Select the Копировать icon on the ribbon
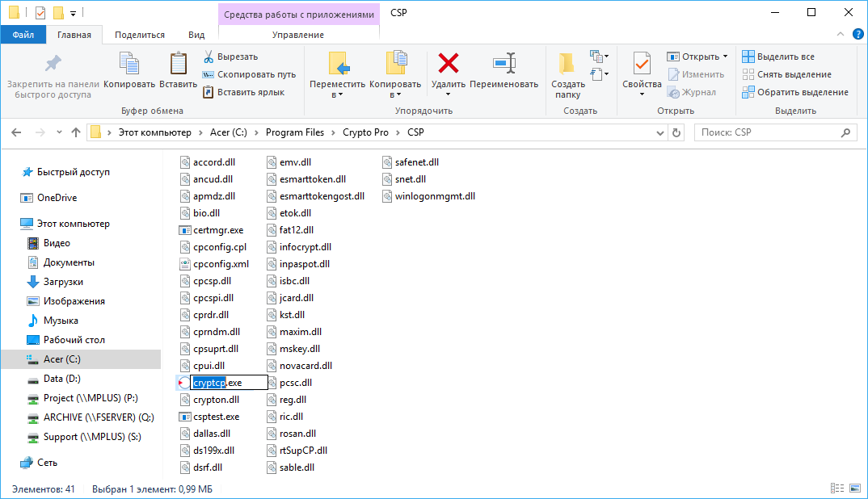868x499 pixels. click(x=129, y=63)
